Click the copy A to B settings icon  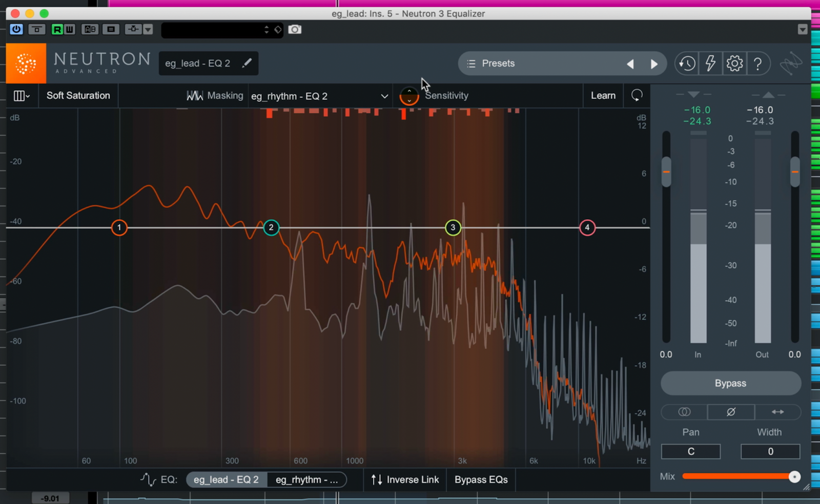[111, 29]
